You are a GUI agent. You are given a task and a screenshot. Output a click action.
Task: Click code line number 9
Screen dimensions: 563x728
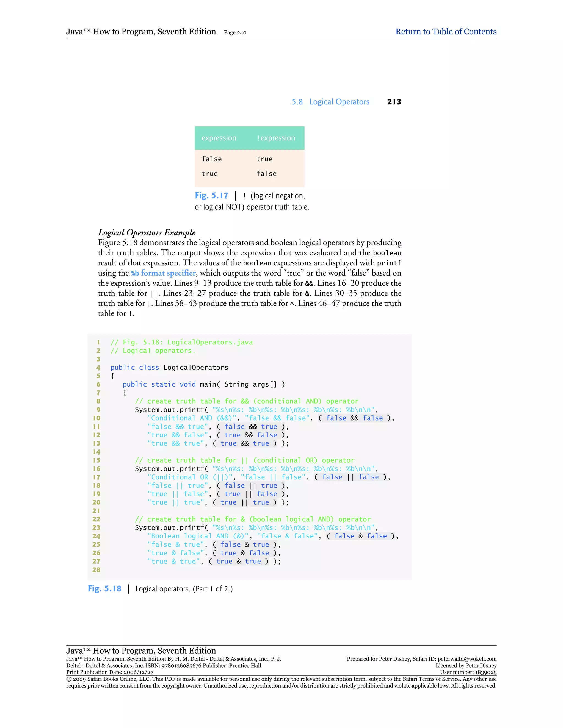pos(98,410)
